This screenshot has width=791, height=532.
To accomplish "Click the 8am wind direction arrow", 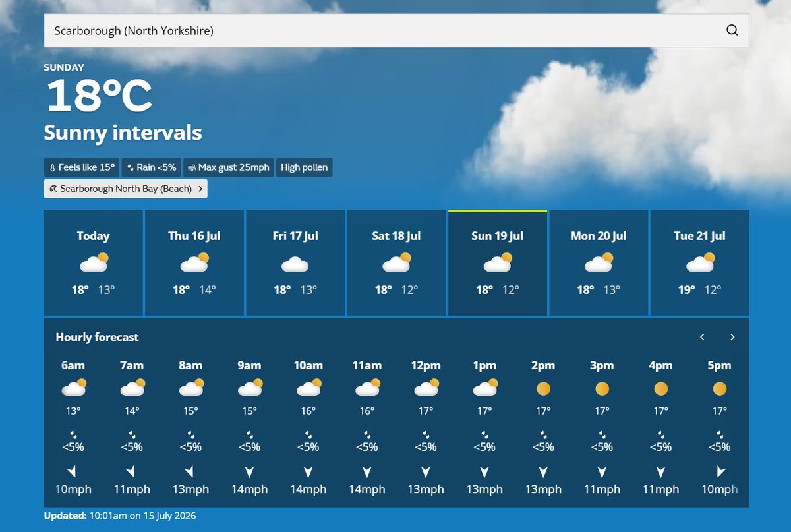I will point(190,472).
